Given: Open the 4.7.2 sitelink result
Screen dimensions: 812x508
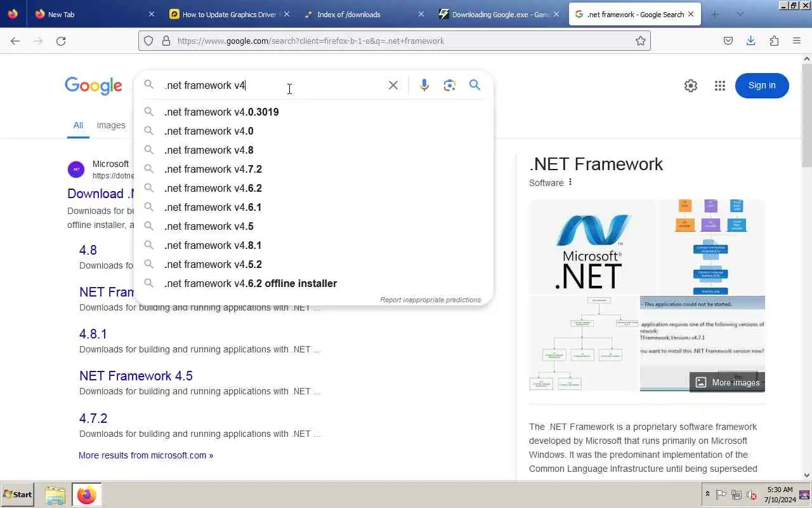Looking at the screenshot, I should pos(93,418).
